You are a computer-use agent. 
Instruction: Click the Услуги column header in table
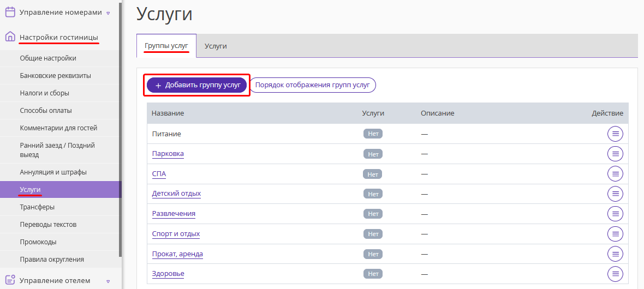pyautogui.click(x=373, y=113)
